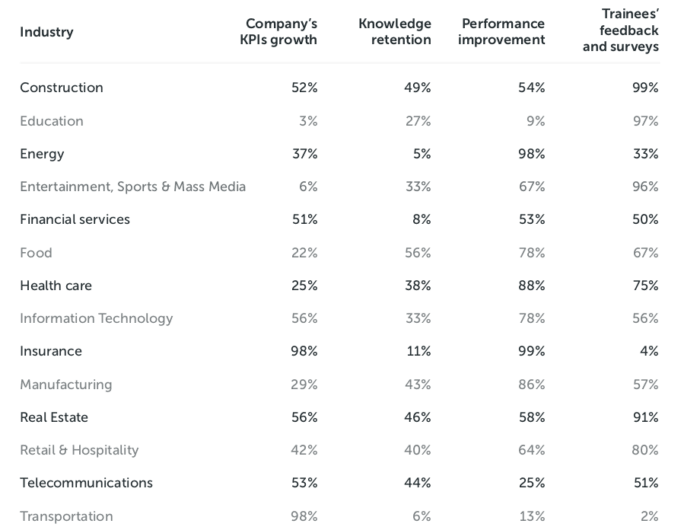
Task: Click the Industry column header
Action: (x=46, y=32)
